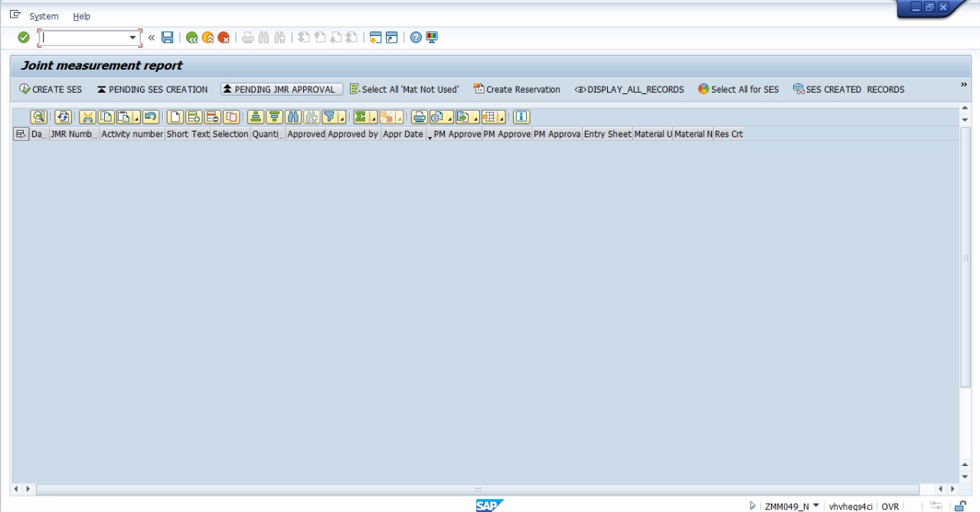Image resolution: width=980 pixels, height=512 pixels.
Task: Click the red Cancel icon
Action: coord(224,38)
